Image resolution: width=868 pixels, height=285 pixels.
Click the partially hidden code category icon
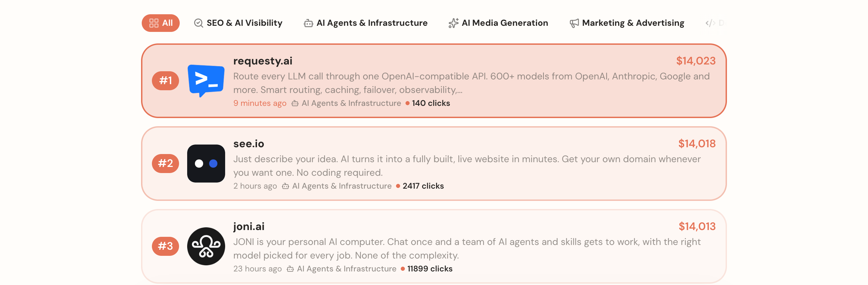tap(710, 23)
